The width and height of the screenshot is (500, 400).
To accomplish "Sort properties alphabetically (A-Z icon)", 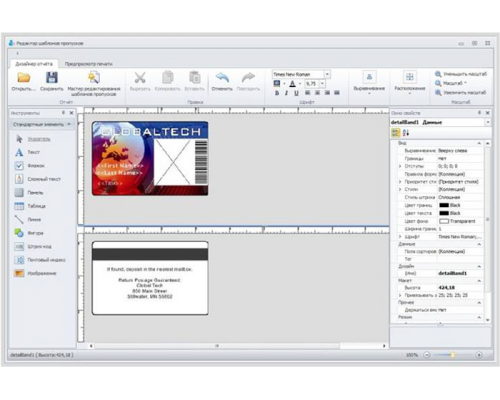I will click(406, 133).
